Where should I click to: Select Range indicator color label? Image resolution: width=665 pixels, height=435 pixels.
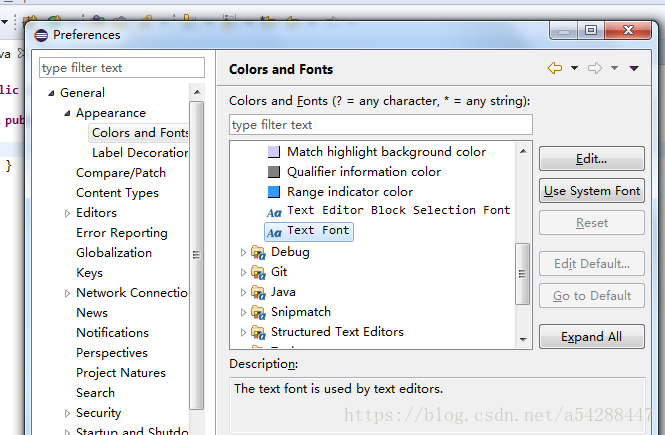pyautogui.click(x=350, y=192)
